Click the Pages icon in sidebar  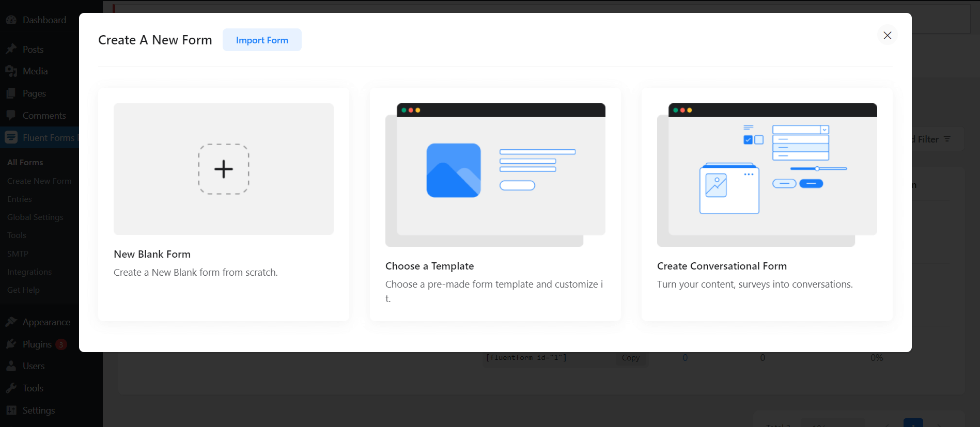pos(11,93)
